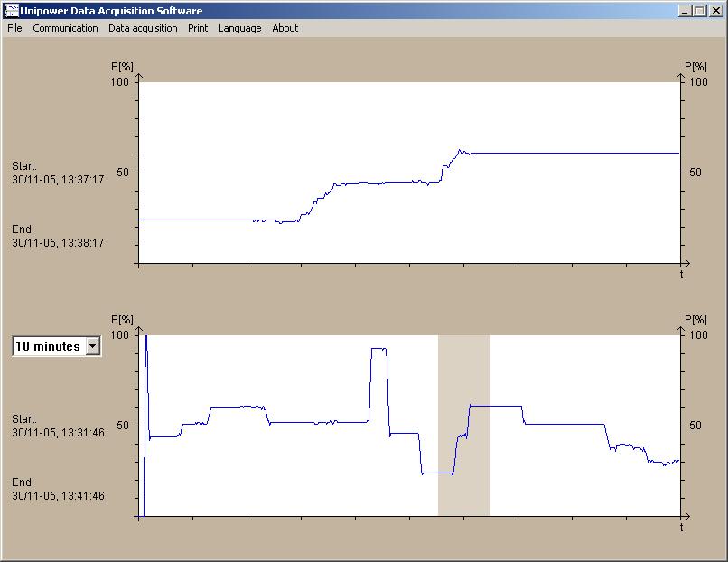Click the upper chart start time 13:37:17

click(58, 180)
